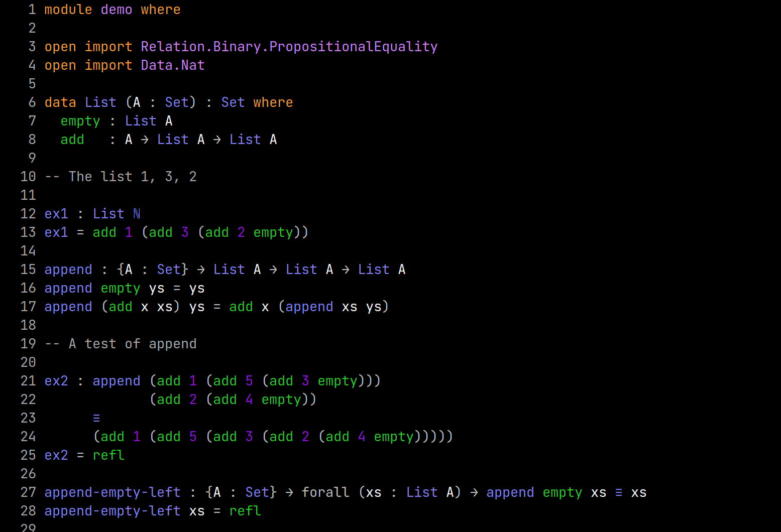Select the import Relation.Binary.PropositionalEquality statement
Image resolution: width=781 pixels, height=532 pixels.
pos(261,46)
